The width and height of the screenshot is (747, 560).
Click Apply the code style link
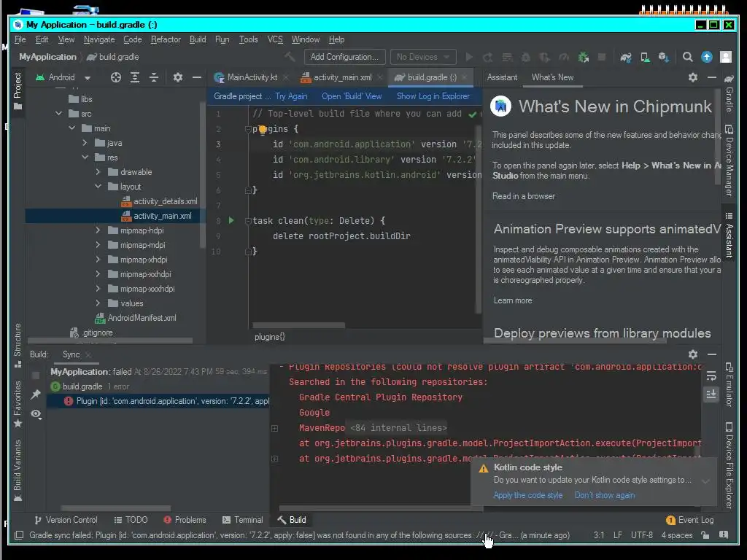click(528, 495)
